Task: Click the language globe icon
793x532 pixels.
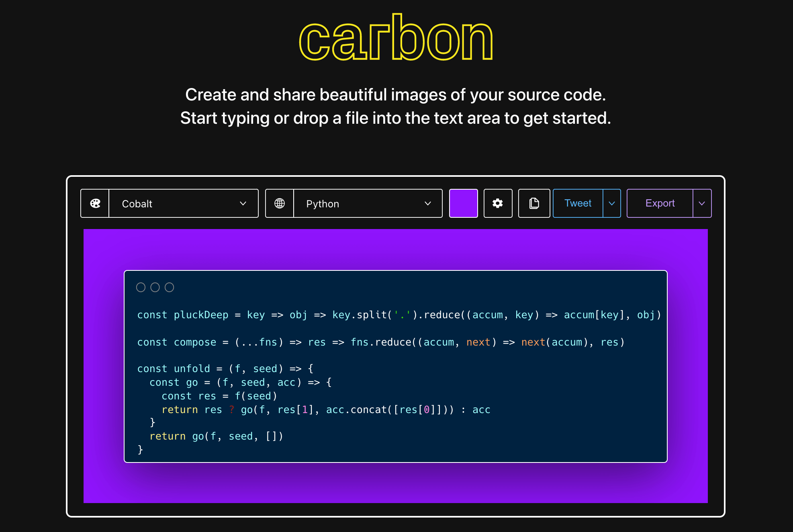Action: (x=280, y=203)
